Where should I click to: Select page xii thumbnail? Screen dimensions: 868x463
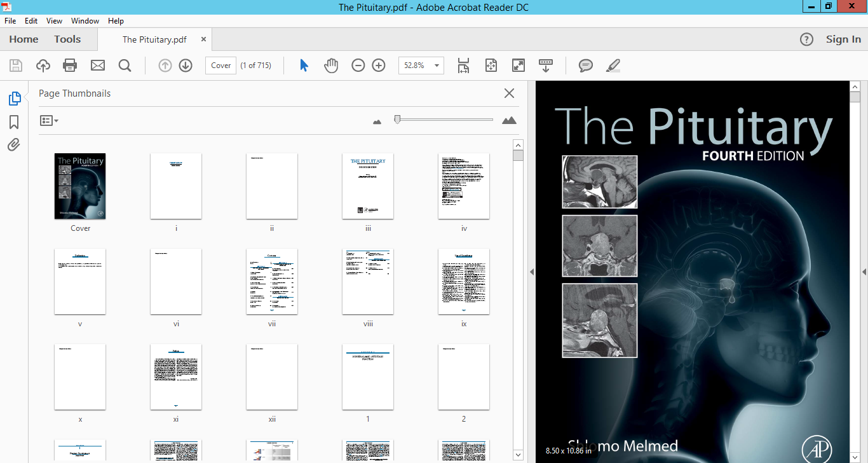(272, 377)
